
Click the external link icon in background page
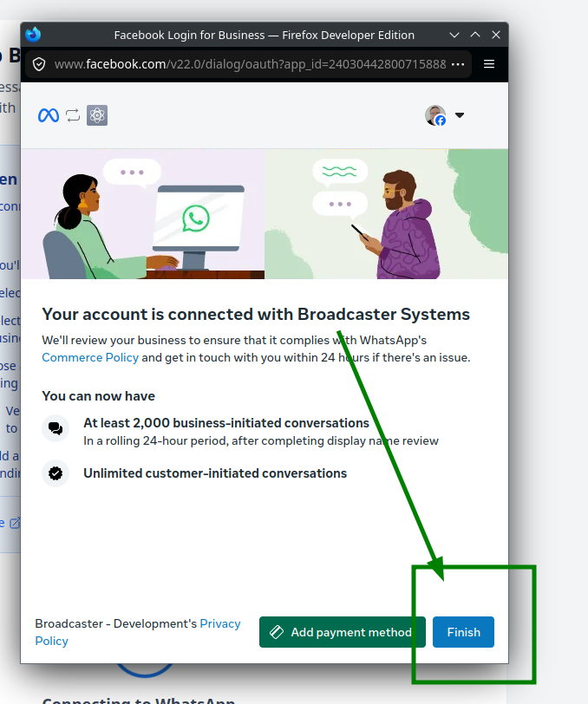pos(15,523)
